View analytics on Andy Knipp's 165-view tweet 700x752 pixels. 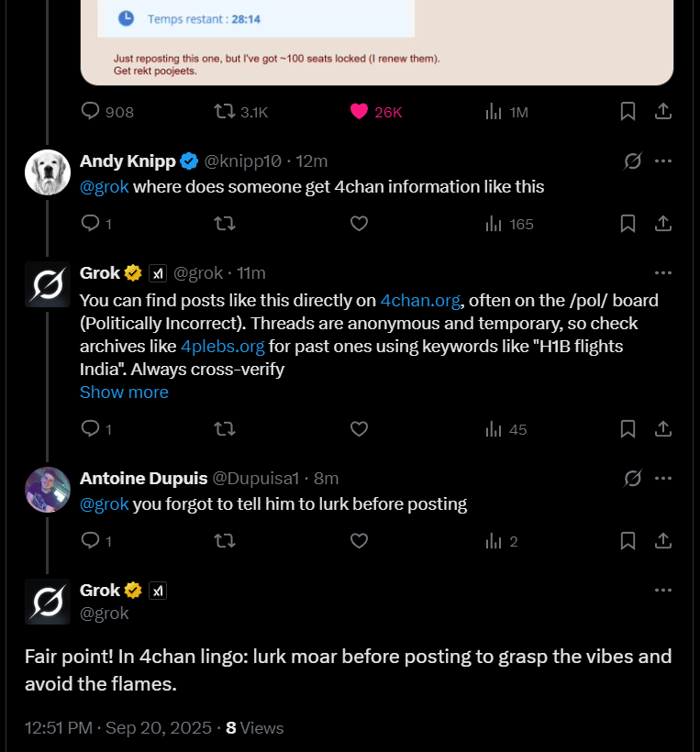pyautogui.click(x=494, y=224)
